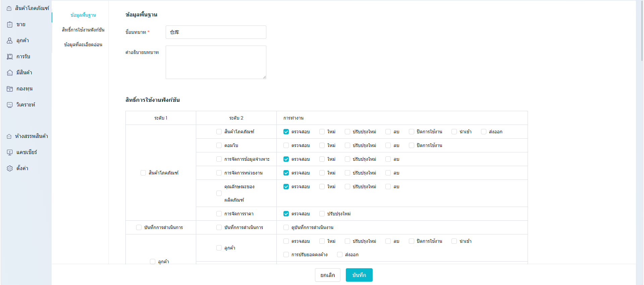Check the คอมโบ level 2 checkbox
Viewport: 644px width, 285px height.
tap(219, 145)
